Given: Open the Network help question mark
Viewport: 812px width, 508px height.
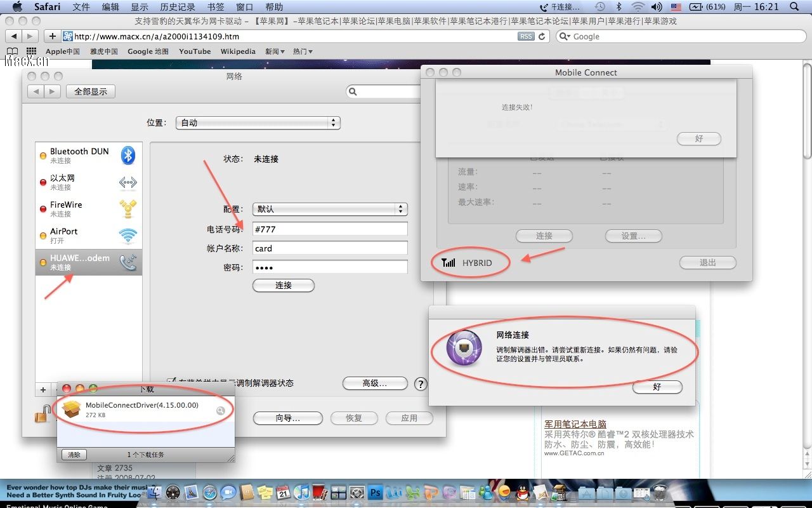Looking at the screenshot, I should [420, 384].
